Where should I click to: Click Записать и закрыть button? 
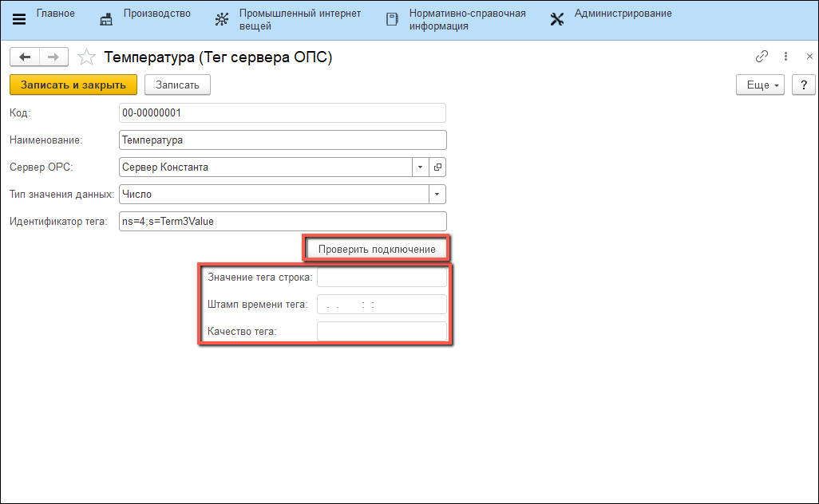pyautogui.click(x=73, y=85)
